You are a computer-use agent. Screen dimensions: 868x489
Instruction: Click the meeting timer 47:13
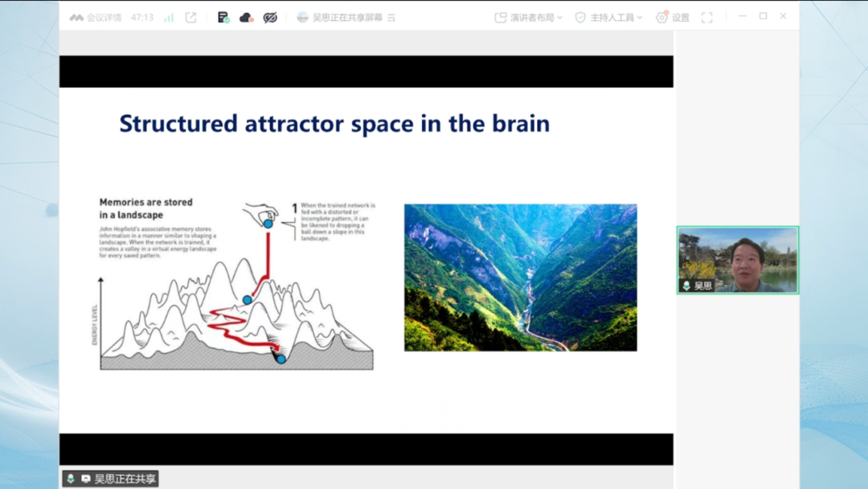[142, 18]
